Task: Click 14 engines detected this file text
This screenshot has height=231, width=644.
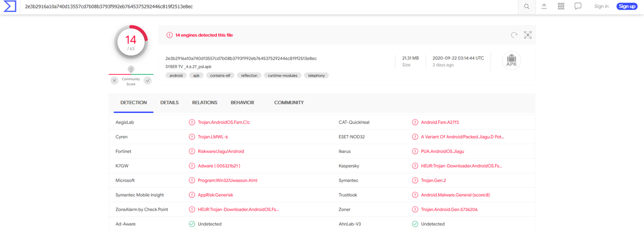Action: click(x=204, y=35)
